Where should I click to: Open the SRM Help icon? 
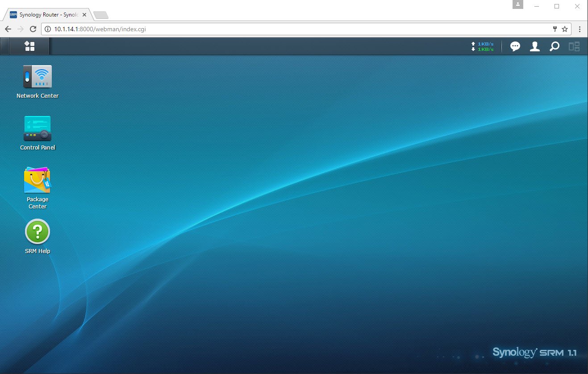pyautogui.click(x=38, y=232)
